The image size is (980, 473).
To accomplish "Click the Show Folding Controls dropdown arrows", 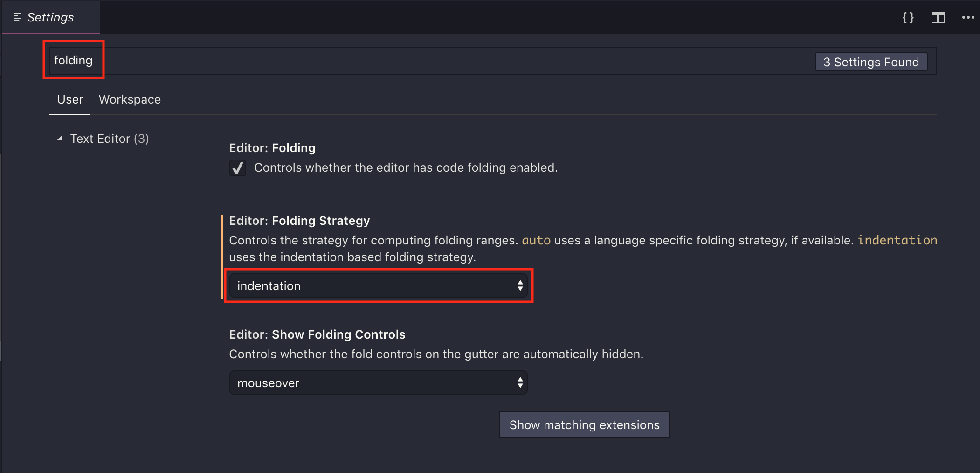I will (x=520, y=383).
